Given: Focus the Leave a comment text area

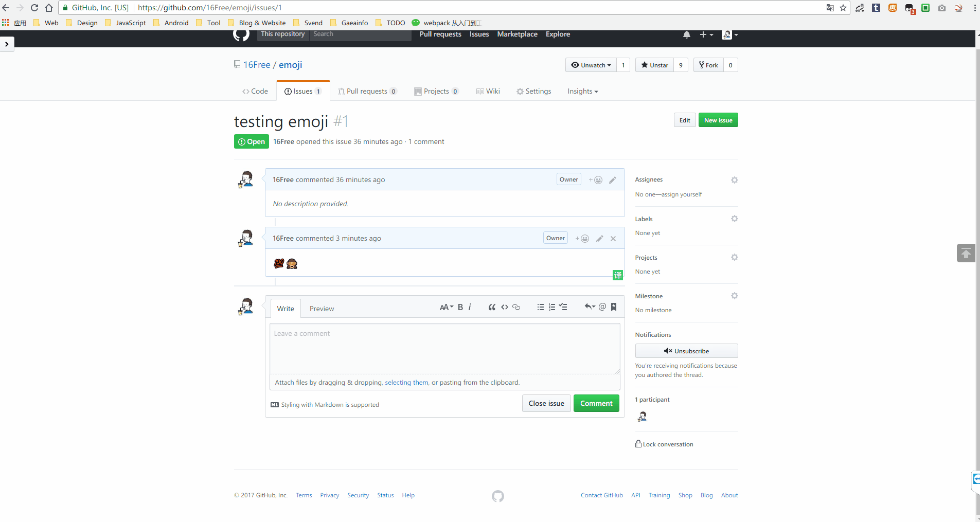Looking at the screenshot, I should tap(445, 349).
